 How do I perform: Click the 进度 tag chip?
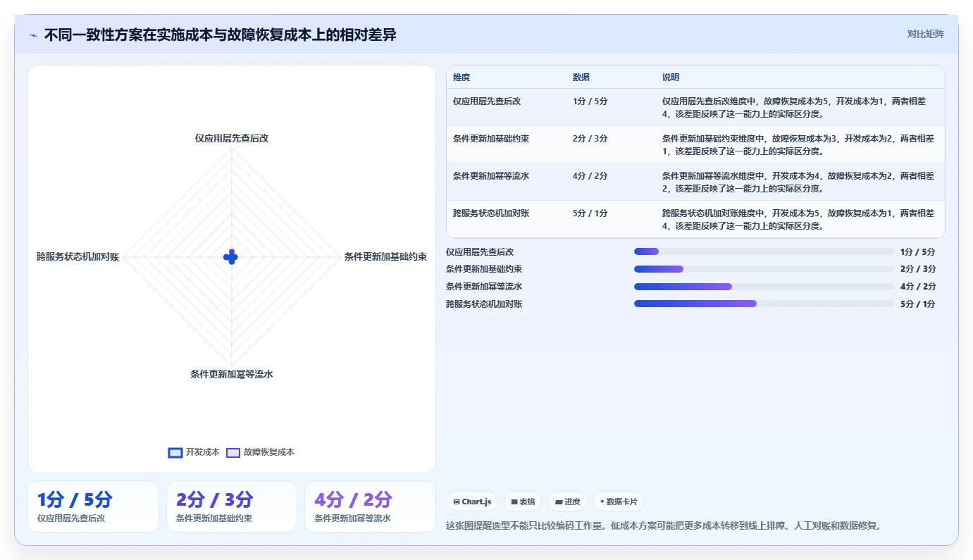coord(567,502)
